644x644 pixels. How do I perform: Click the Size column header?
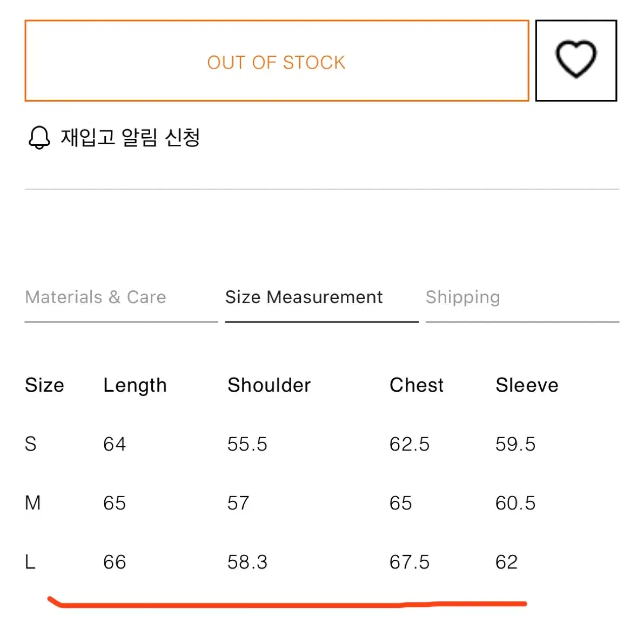[x=44, y=385]
